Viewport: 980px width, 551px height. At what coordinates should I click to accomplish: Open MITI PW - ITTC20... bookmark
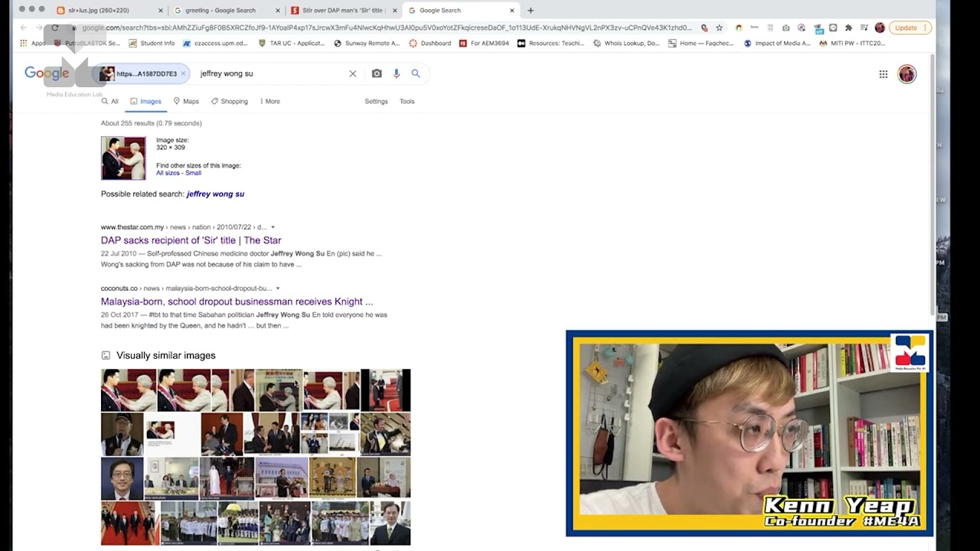pos(851,44)
